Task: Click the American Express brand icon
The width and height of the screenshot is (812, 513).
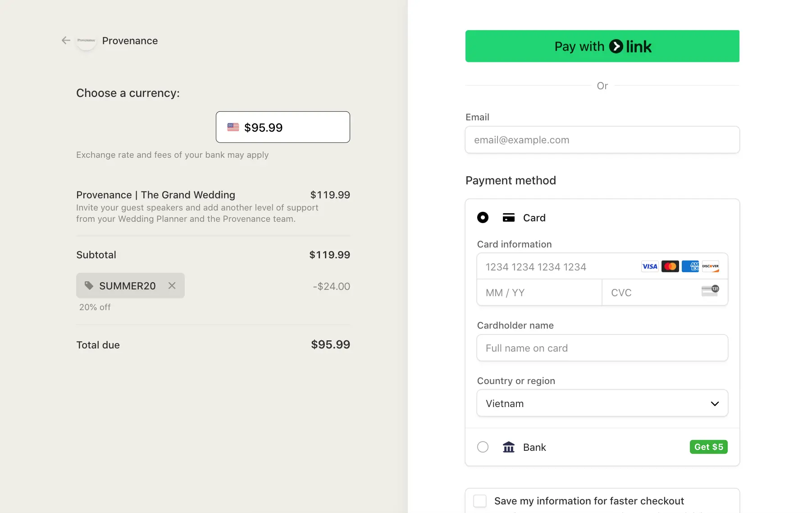Action: point(690,266)
